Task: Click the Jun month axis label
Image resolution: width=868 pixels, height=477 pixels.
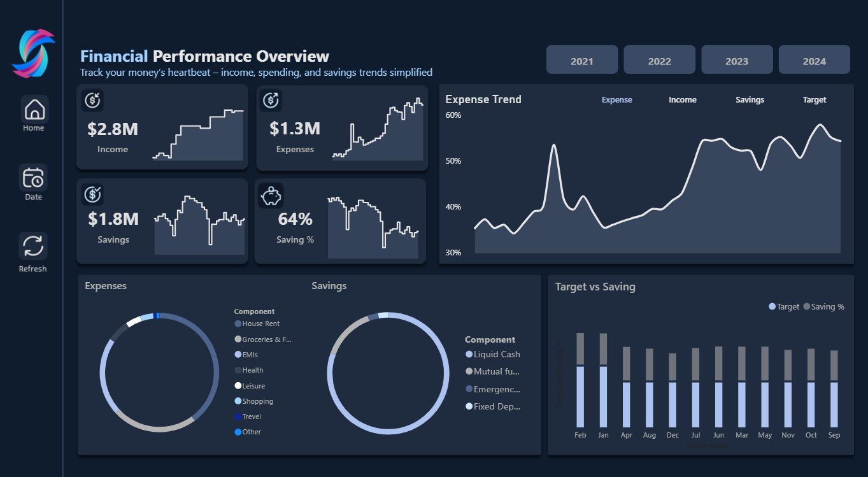Action: coord(719,435)
